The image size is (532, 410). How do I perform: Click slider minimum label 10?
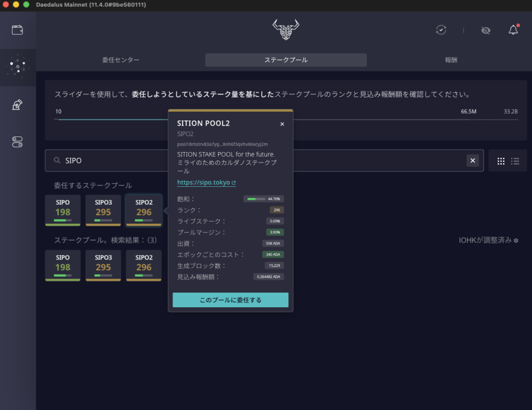(x=58, y=112)
